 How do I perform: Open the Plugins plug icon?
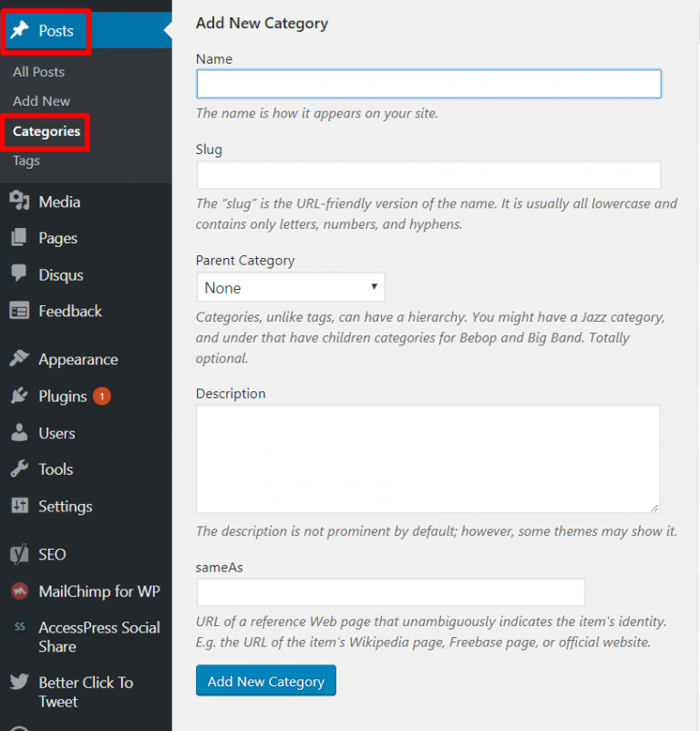tap(20, 396)
